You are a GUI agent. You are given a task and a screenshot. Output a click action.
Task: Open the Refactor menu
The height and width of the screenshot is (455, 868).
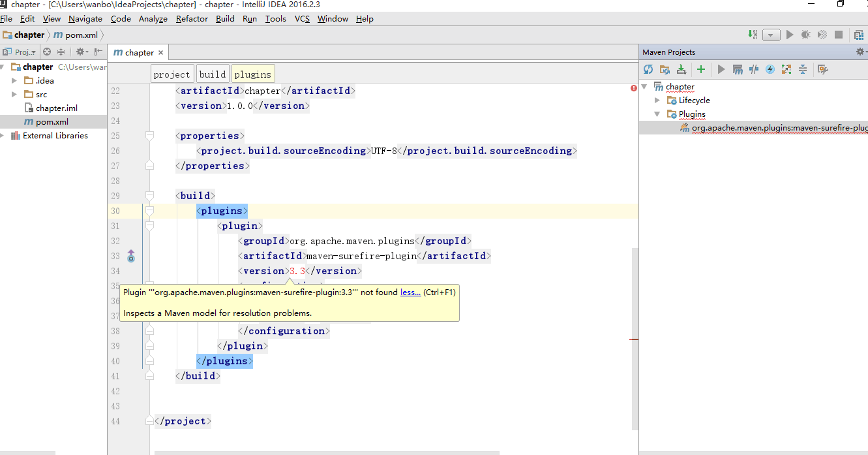[192, 19]
